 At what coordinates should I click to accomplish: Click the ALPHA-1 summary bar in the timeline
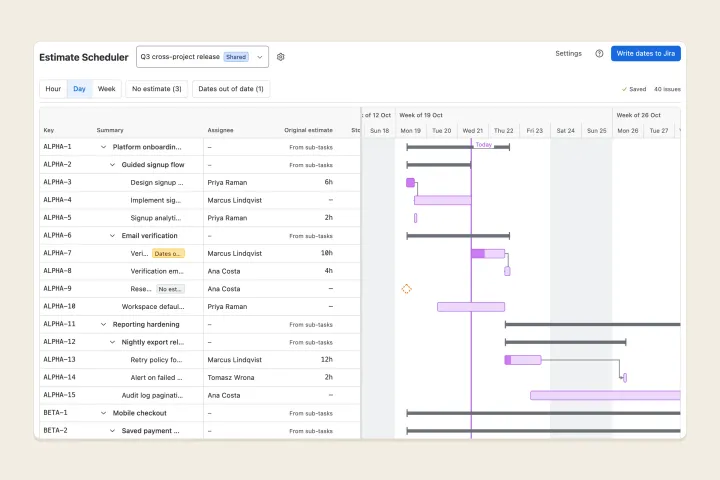(x=458, y=147)
